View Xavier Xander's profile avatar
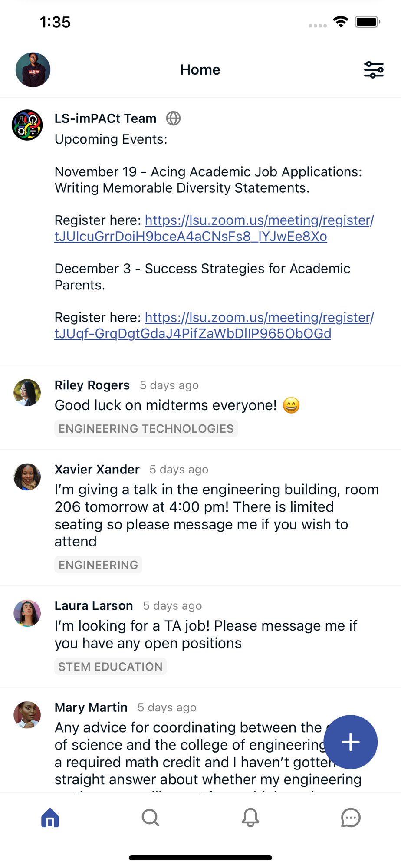The width and height of the screenshot is (401, 868). coord(27,477)
